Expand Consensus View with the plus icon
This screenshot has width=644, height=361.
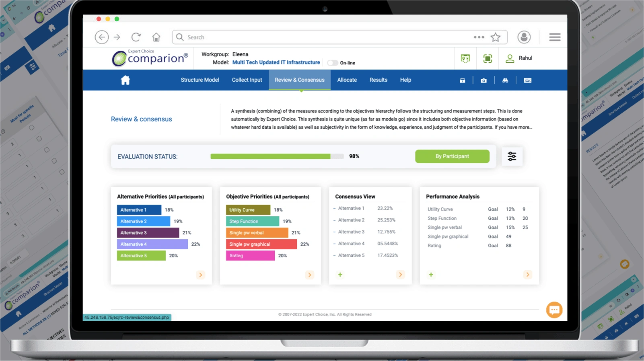pyautogui.click(x=340, y=275)
